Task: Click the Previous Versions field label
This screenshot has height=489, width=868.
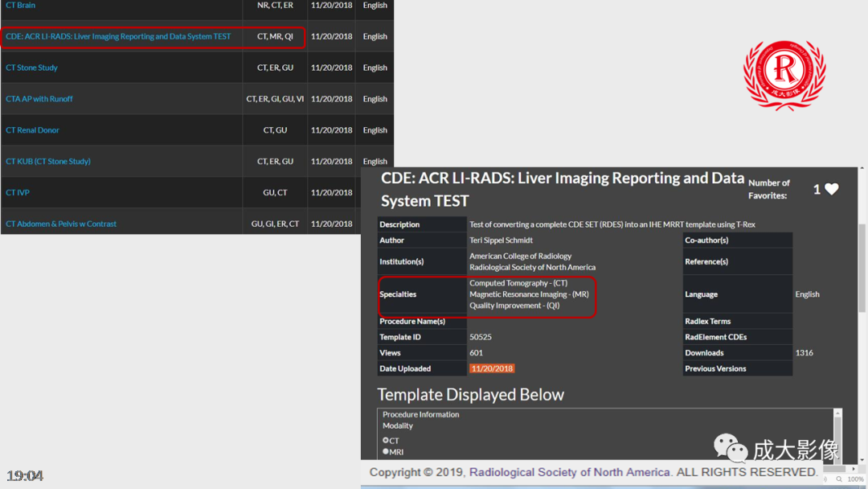Action: (715, 369)
